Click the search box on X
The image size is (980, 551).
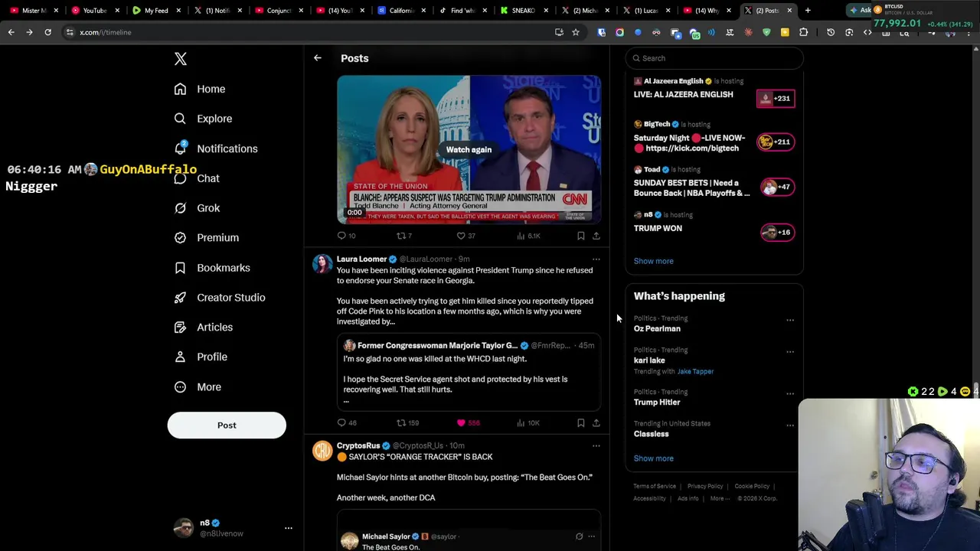pyautogui.click(x=714, y=58)
